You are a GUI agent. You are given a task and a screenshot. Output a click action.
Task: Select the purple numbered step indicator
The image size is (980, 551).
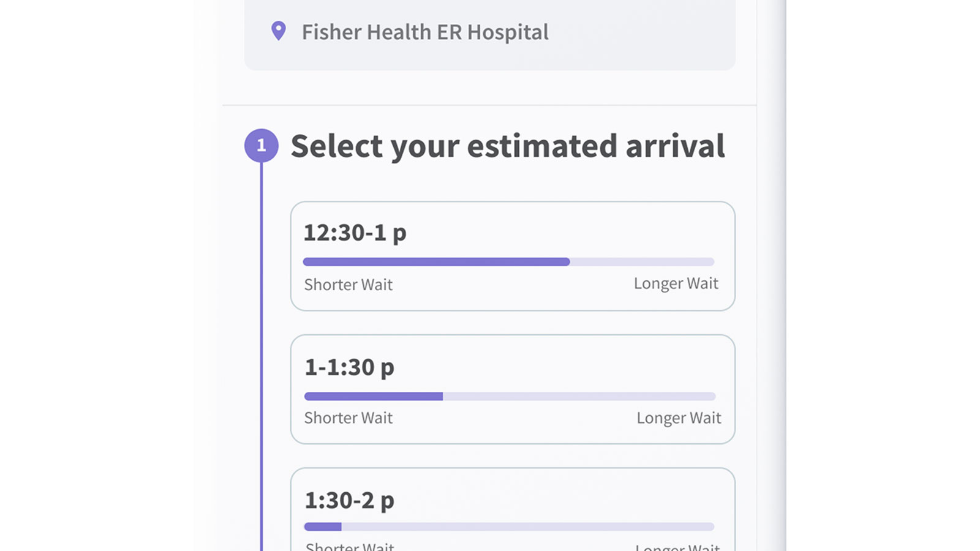tap(262, 146)
